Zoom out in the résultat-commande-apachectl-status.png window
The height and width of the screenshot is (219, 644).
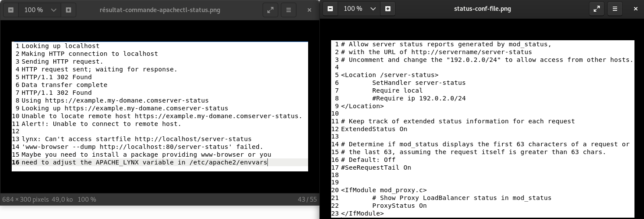[11, 10]
